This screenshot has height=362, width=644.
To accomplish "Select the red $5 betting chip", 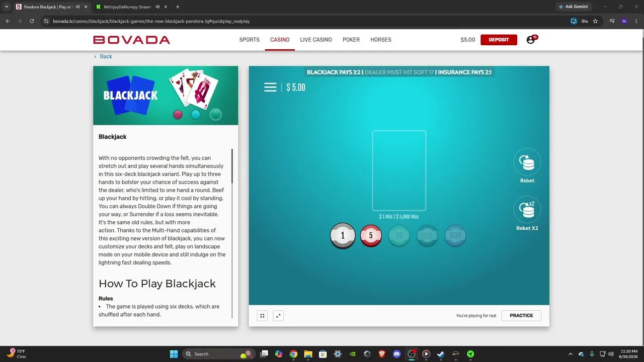I will tap(371, 235).
